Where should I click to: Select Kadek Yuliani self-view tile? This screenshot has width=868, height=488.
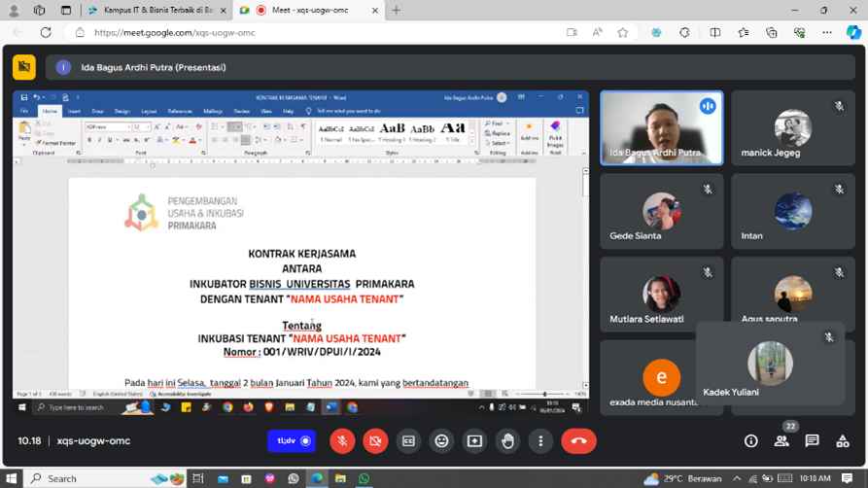tap(770, 364)
